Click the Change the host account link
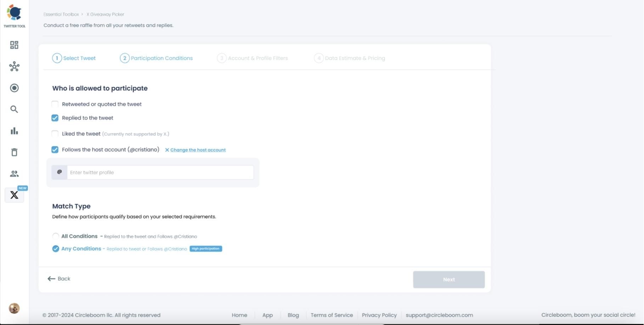Image resolution: width=644 pixels, height=325 pixels. click(198, 150)
